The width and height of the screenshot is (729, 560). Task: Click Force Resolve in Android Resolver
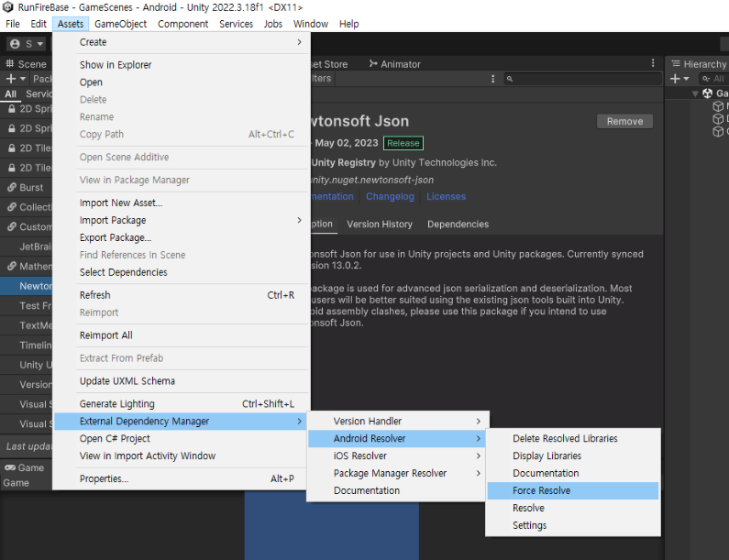pos(573,490)
